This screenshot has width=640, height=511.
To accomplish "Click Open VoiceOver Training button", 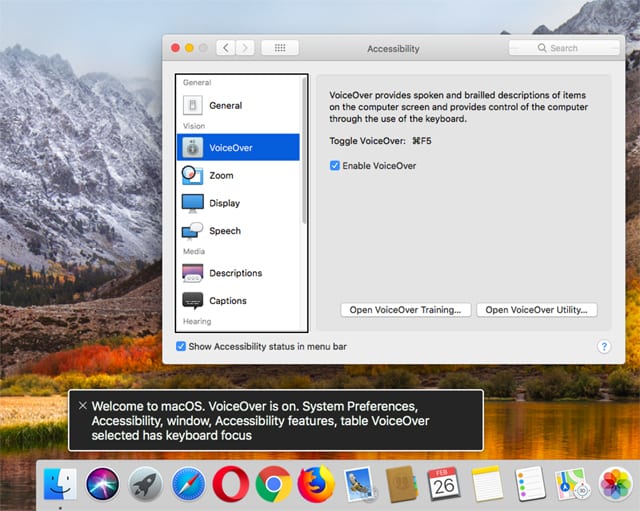I will click(x=405, y=310).
